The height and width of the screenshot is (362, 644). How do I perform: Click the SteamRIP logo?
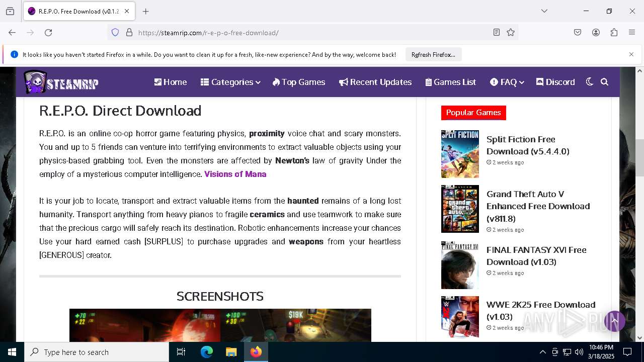click(61, 82)
